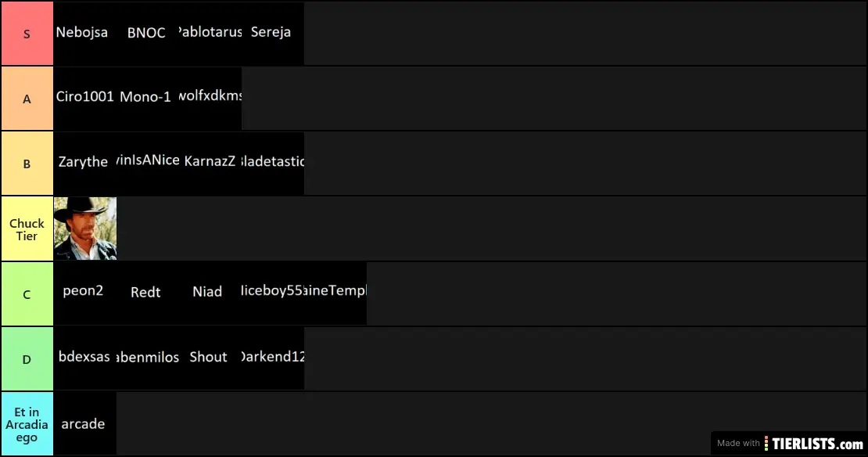Click the Zarythe tile in B tier
This screenshot has width=868, height=457.
click(x=84, y=163)
